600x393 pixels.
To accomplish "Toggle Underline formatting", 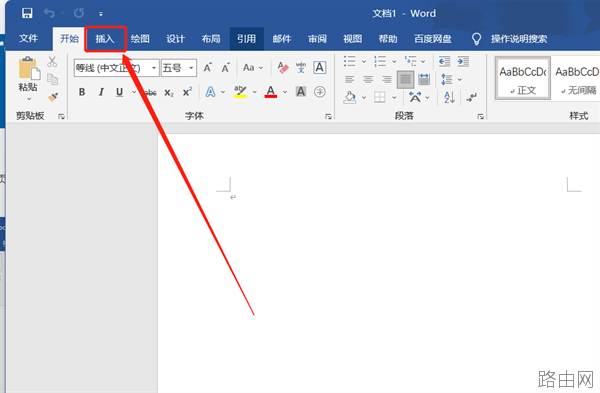I will pyautogui.click(x=119, y=92).
